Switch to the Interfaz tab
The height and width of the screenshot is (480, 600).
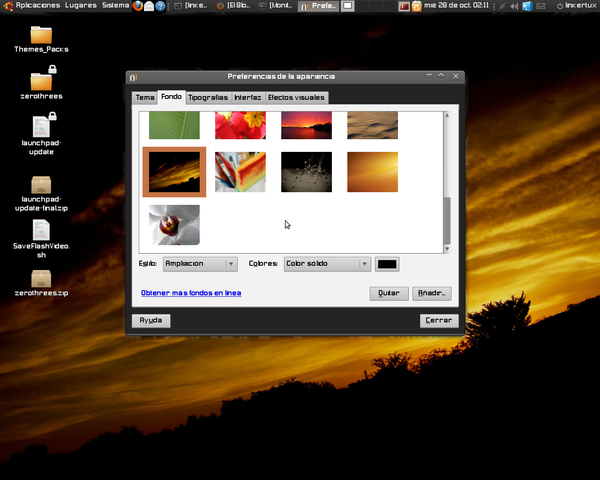(x=248, y=98)
